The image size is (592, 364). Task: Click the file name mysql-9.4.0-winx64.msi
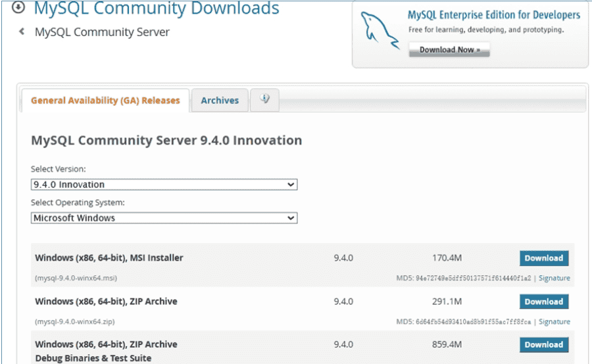tap(76, 278)
